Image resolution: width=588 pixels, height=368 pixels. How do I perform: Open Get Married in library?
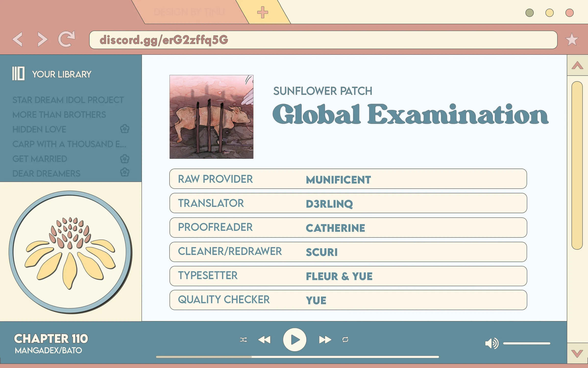pyautogui.click(x=40, y=159)
